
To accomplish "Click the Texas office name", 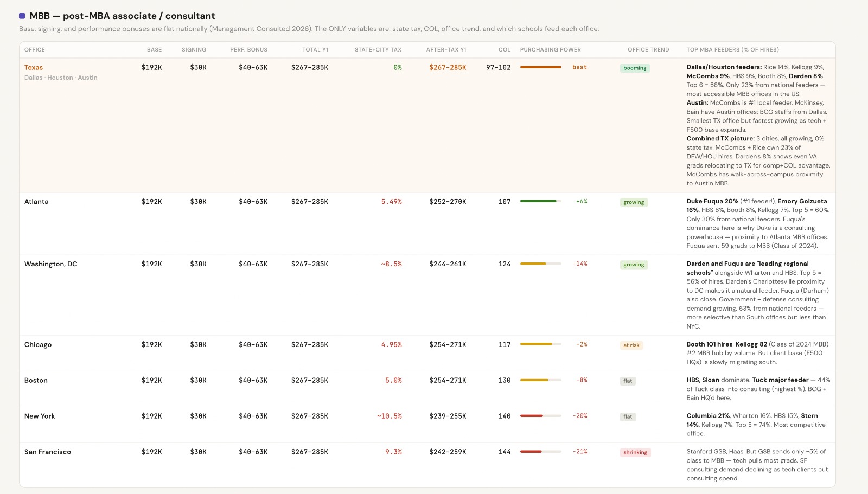I will point(34,68).
